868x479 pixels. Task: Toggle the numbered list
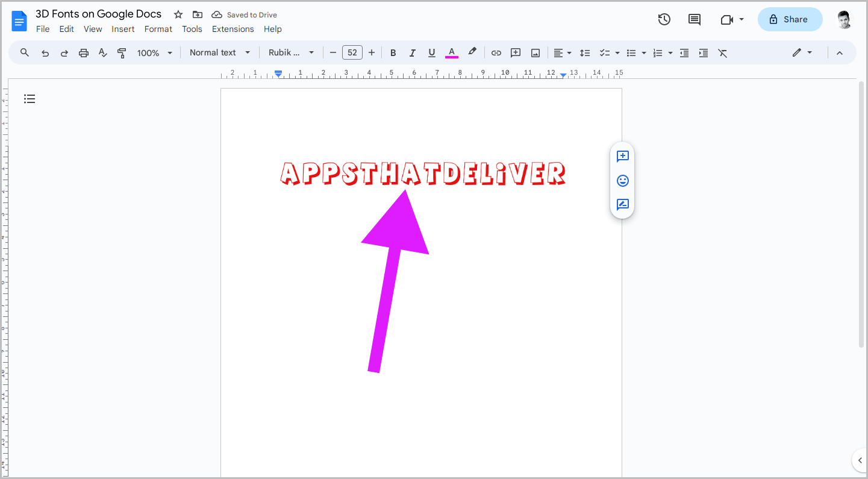pyautogui.click(x=658, y=53)
